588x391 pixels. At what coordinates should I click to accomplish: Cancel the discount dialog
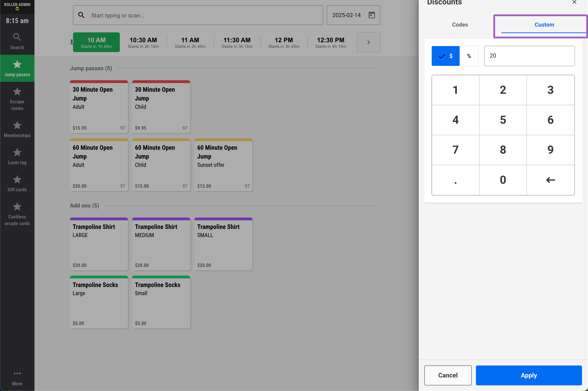coord(448,375)
